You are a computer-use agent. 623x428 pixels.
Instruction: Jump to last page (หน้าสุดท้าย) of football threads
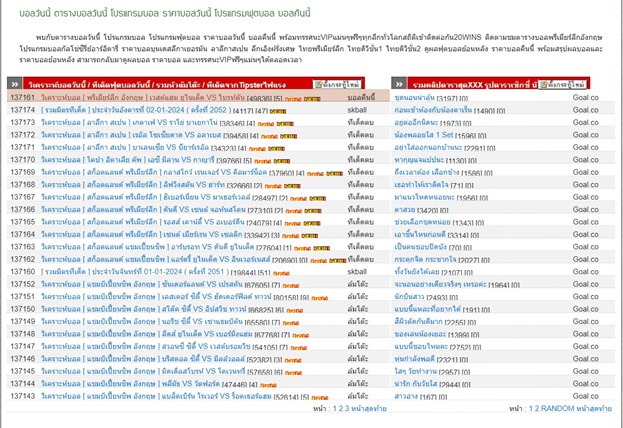tap(369, 409)
